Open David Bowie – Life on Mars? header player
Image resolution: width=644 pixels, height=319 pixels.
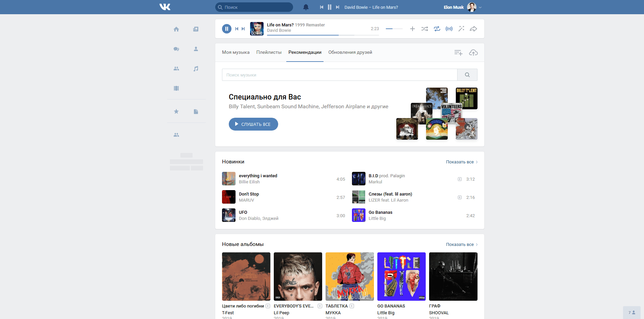(371, 7)
